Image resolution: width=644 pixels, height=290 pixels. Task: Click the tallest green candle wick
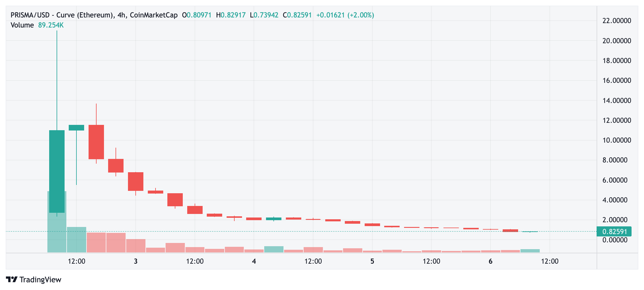(57, 80)
